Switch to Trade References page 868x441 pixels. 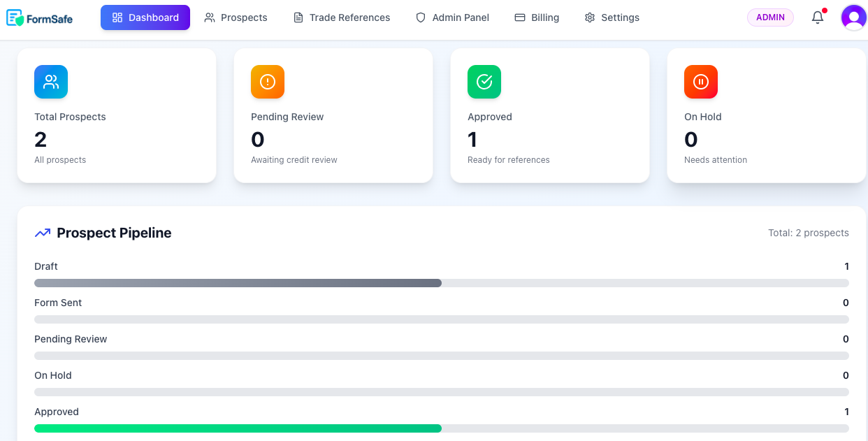pyautogui.click(x=342, y=17)
